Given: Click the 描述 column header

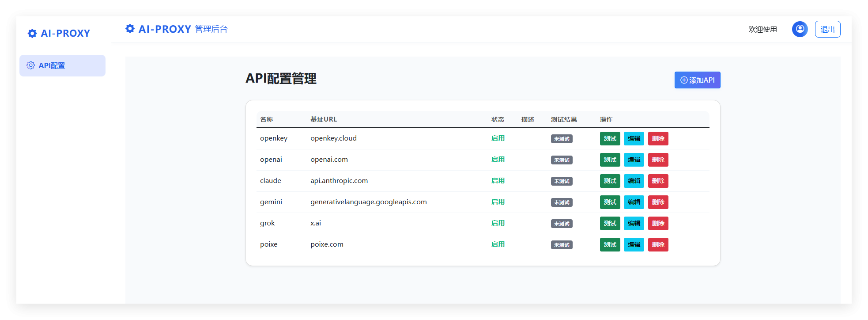Looking at the screenshot, I should (528, 119).
